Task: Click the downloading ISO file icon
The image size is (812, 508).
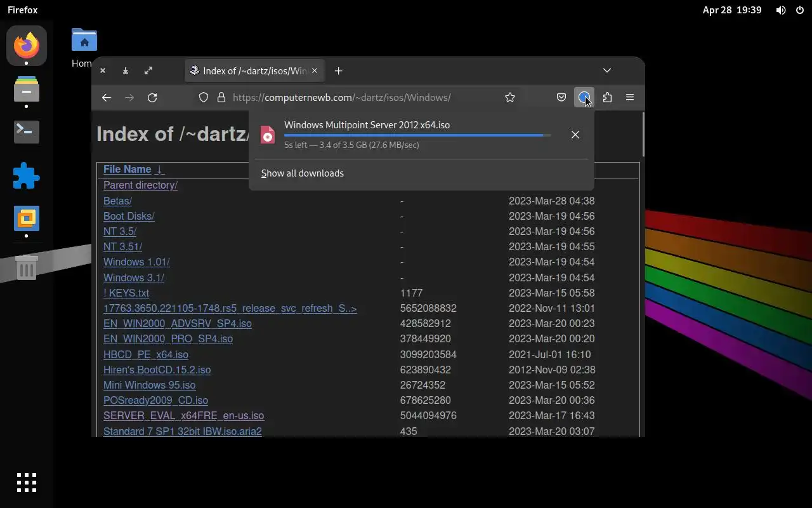Action: click(268, 135)
